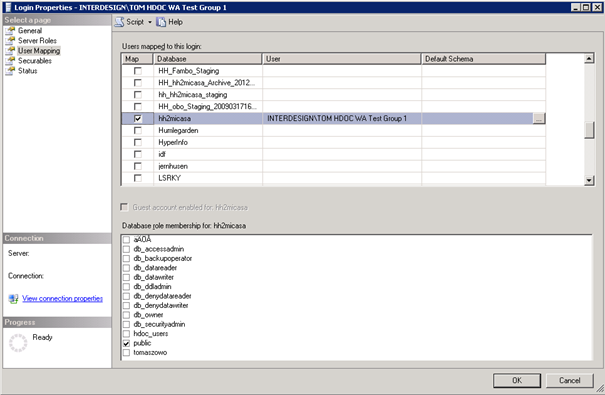
Task: Click the Server Roles page icon
Action: [x=10, y=41]
